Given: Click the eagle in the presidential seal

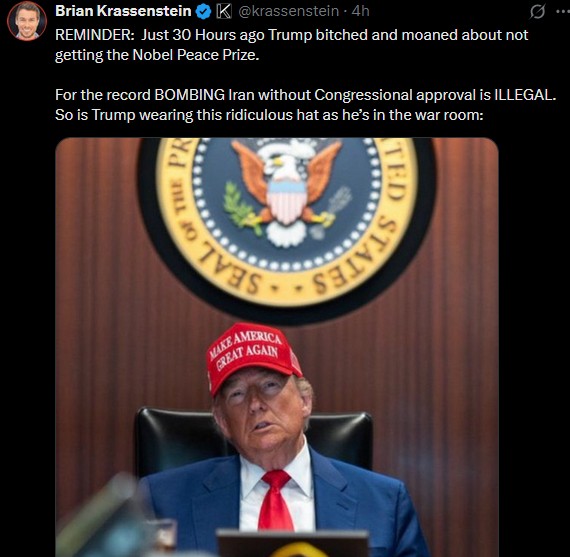Looking at the screenshot, I should coord(288,189).
